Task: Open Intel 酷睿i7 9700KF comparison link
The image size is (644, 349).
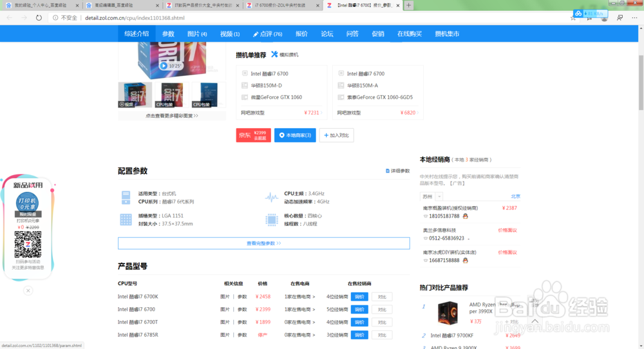Action: [452, 335]
